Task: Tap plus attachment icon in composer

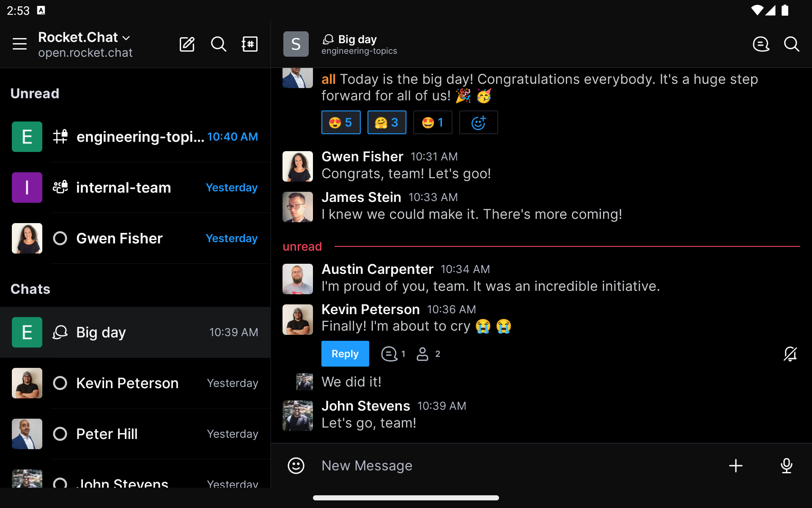Action: [736, 466]
